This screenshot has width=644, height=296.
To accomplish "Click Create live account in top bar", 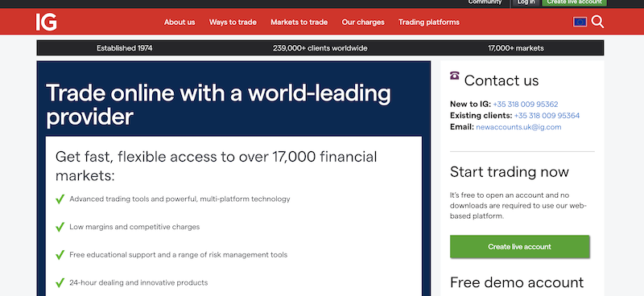I will (574, 2).
